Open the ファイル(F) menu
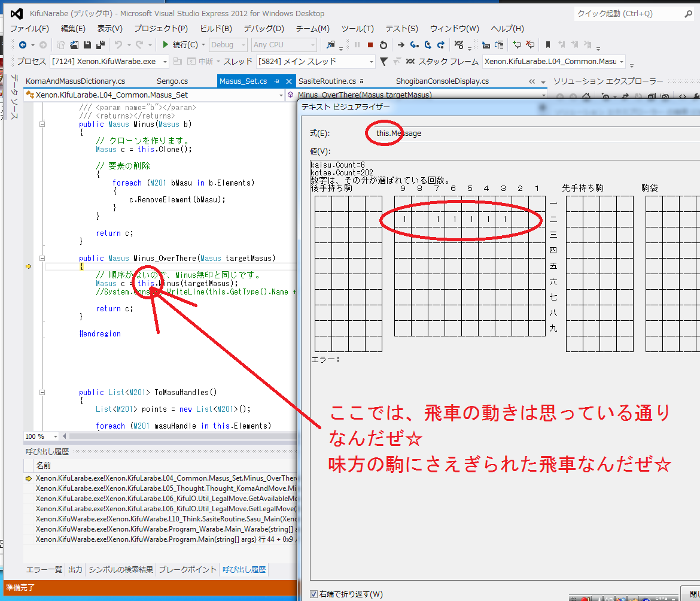700x601 pixels. [29, 29]
